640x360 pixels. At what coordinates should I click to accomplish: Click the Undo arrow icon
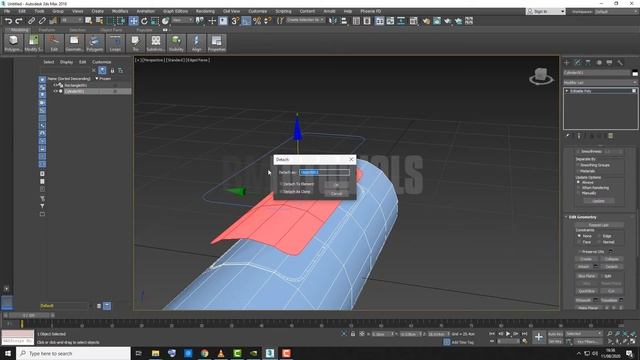click(8, 21)
